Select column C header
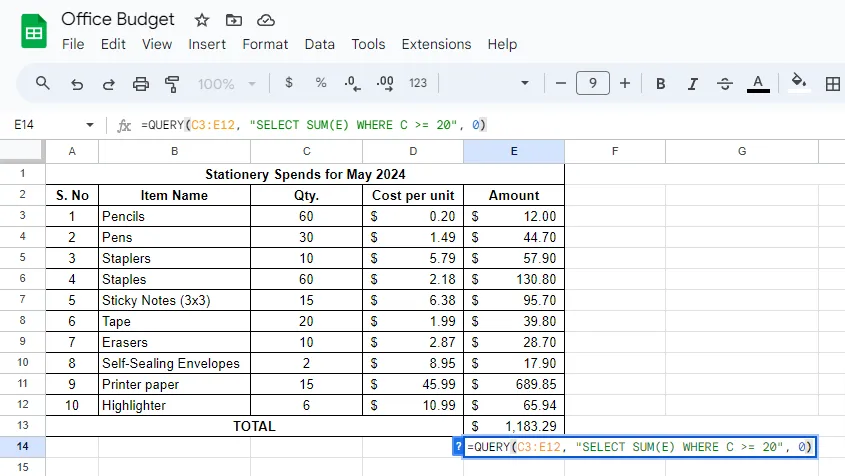The image size is (845, 476). [307, 151]
